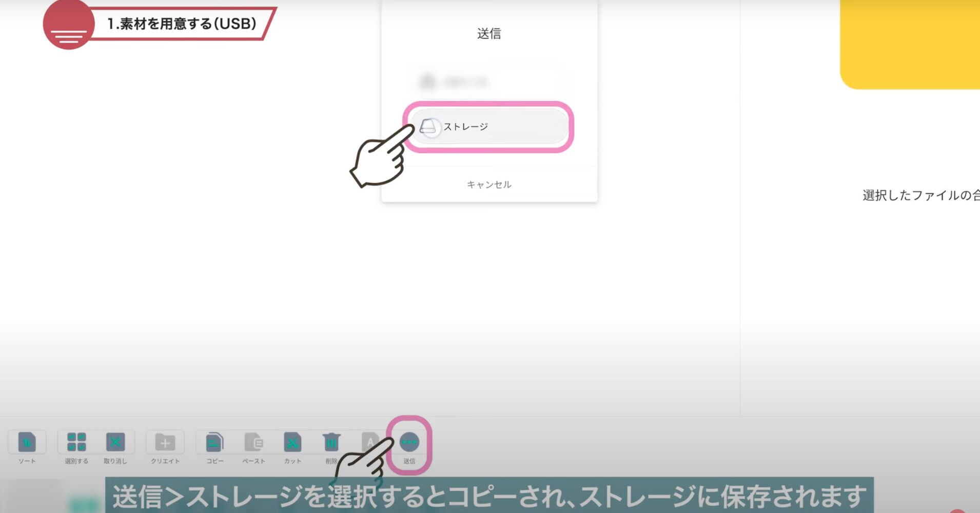Open the 送信 three-dot send button

click(x=409, y=442)
